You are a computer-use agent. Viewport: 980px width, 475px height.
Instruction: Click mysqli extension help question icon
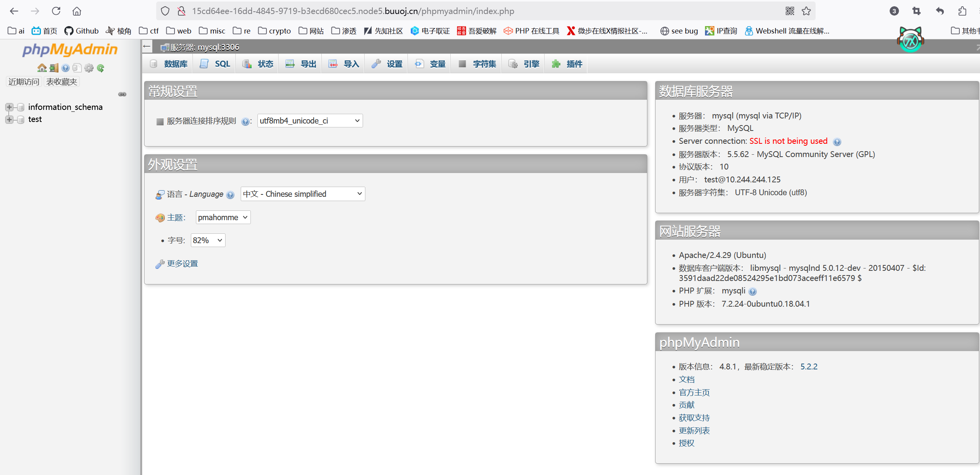pos(753,291)
